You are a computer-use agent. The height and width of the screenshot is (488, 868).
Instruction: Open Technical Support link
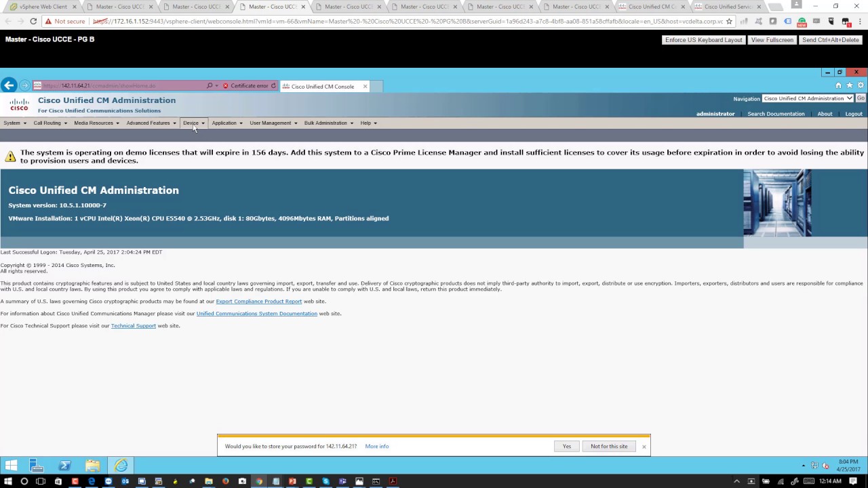point(133,325)
